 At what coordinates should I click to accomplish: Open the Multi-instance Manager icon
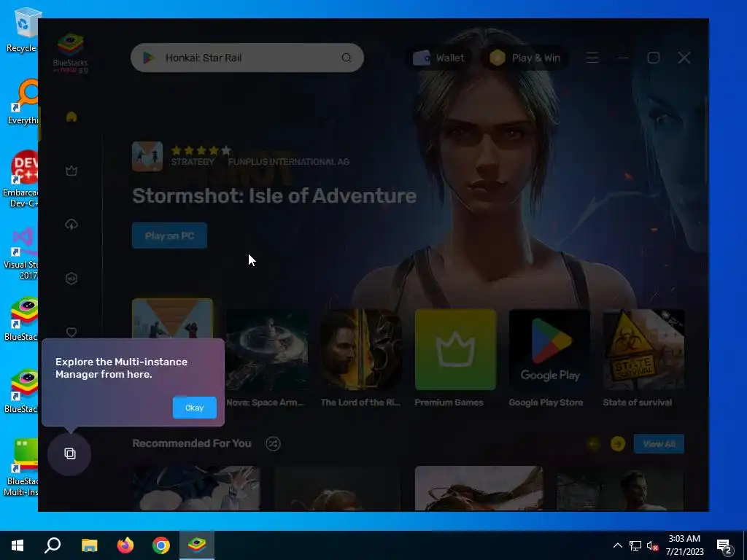69,454
